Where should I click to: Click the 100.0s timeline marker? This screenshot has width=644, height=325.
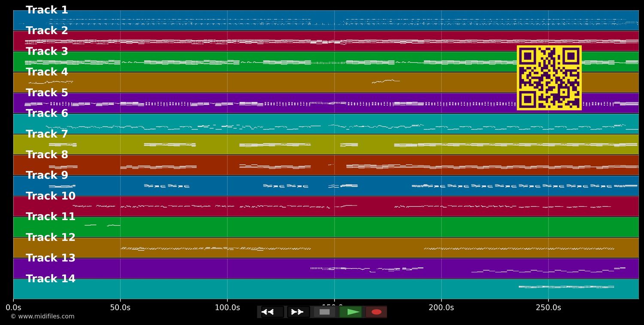click(x=227, y=307)
